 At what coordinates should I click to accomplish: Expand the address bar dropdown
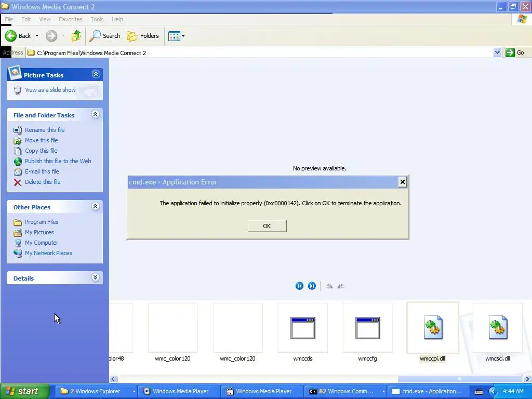[497, 52]
